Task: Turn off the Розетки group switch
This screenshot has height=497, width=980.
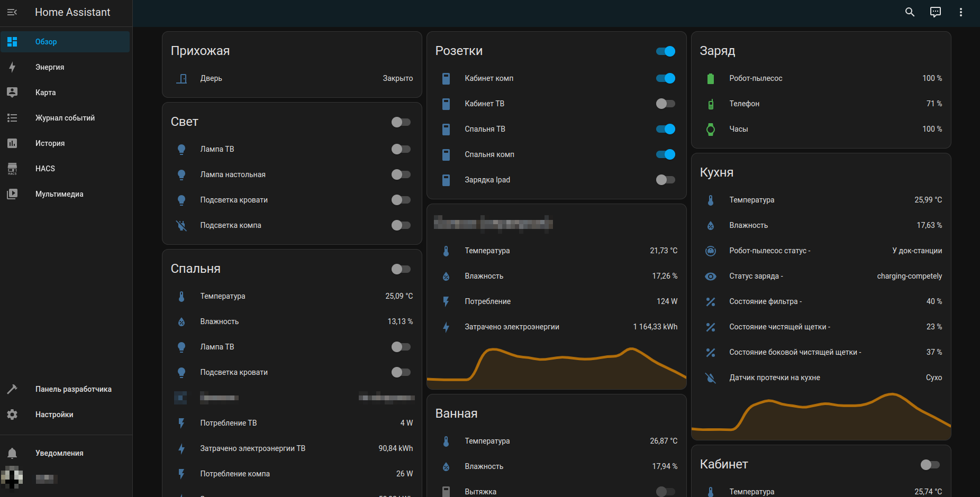Action: pyautogui.click(x=666, y=51)
